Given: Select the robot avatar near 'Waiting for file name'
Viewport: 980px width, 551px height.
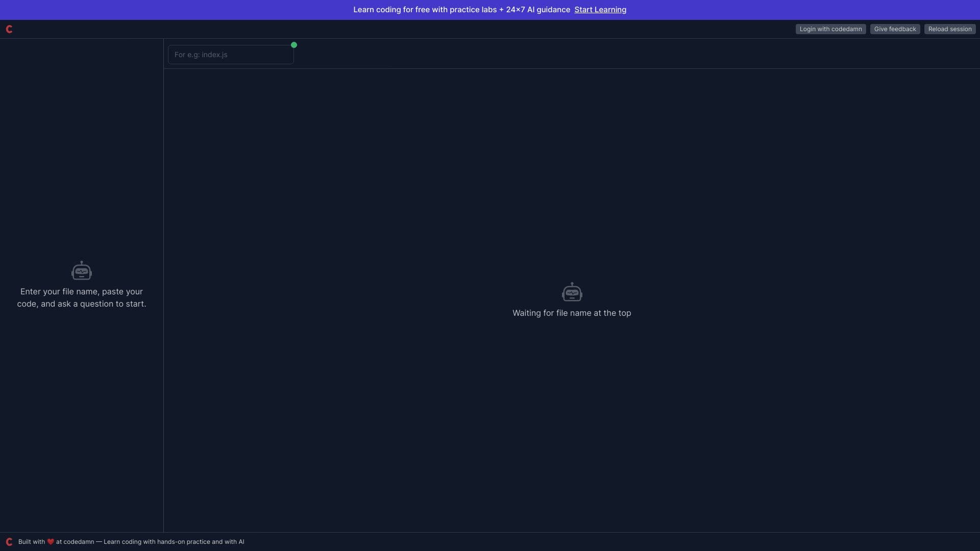Looking at the screenshot, I should 572,292.
